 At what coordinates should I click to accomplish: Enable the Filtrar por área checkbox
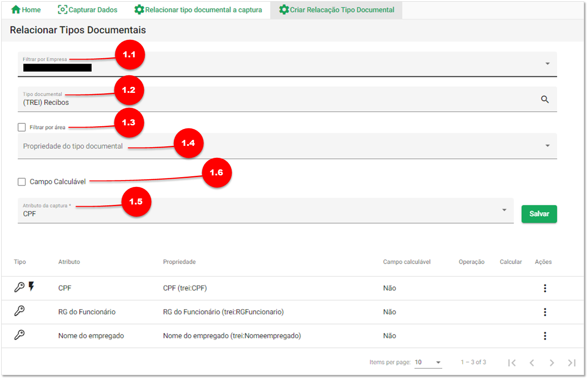(x=22, y=127)
